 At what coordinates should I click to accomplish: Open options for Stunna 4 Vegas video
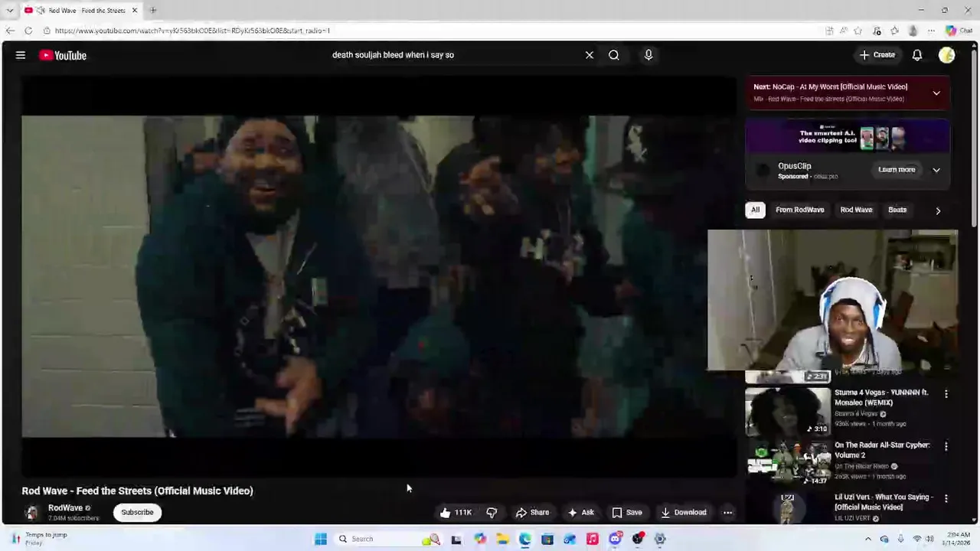coord(946,393)
